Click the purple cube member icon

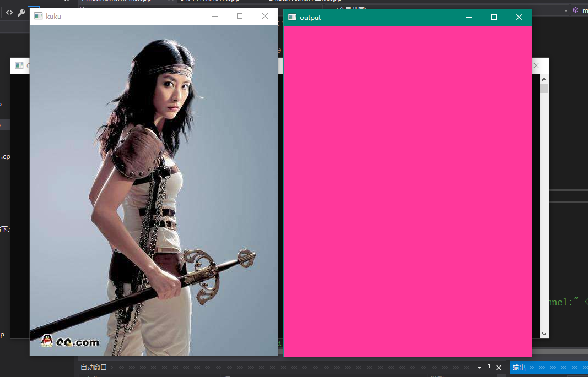[x=576, y=10]
